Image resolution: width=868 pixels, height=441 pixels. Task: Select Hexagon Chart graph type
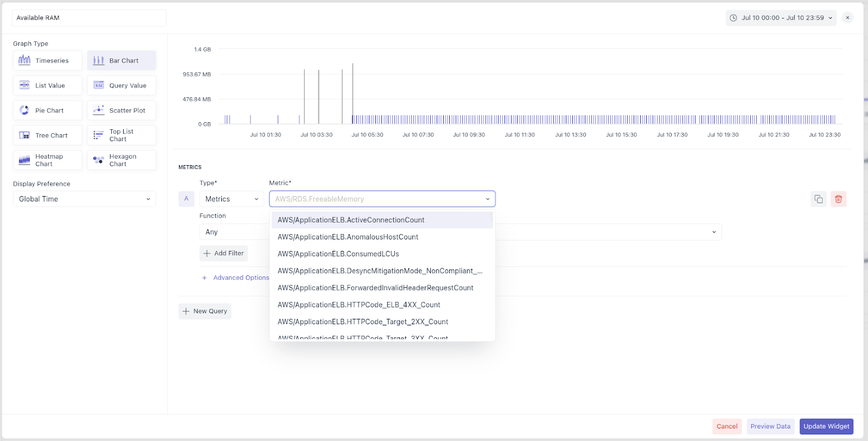[122, 160]
